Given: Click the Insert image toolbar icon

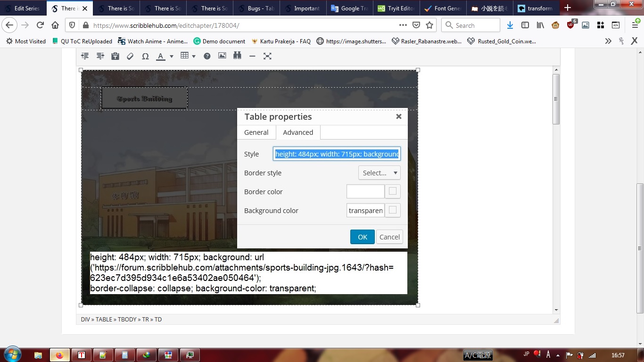Looking at the screenshot, I should 222,56.
